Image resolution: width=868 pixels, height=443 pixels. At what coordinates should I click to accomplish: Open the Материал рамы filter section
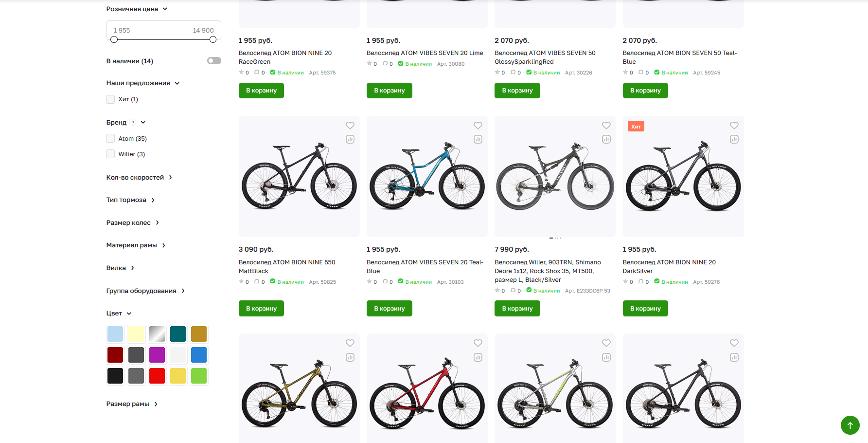pos(136,245)
